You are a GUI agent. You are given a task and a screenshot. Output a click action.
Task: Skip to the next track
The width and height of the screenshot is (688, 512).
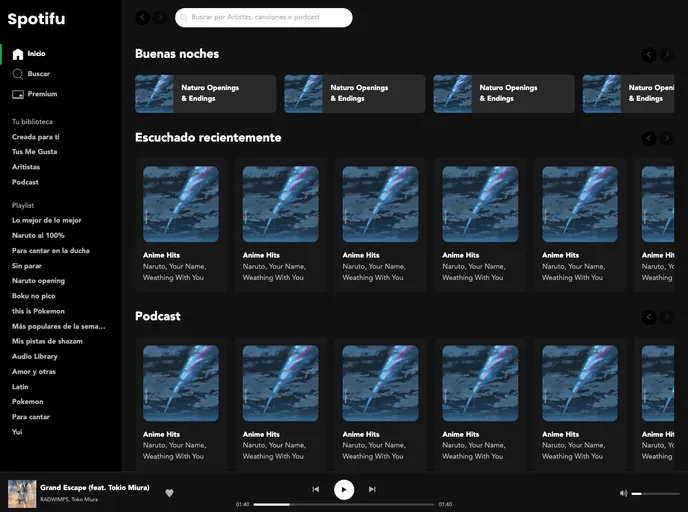click(x=372, y=489)
